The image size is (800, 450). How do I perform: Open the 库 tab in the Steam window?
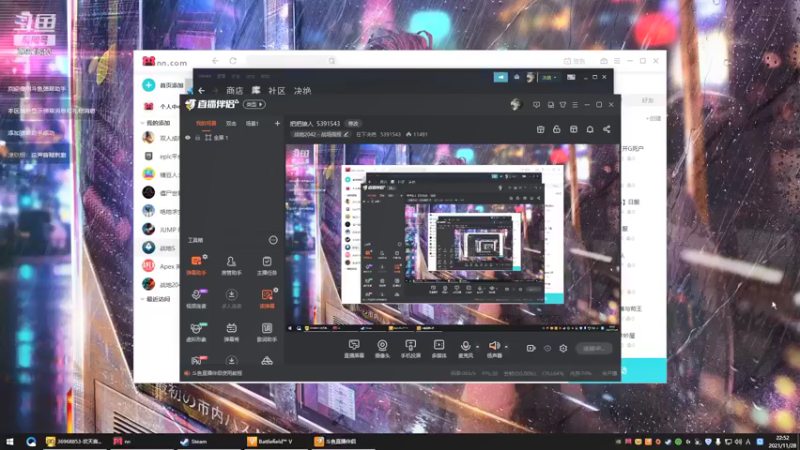click(256, 91)
